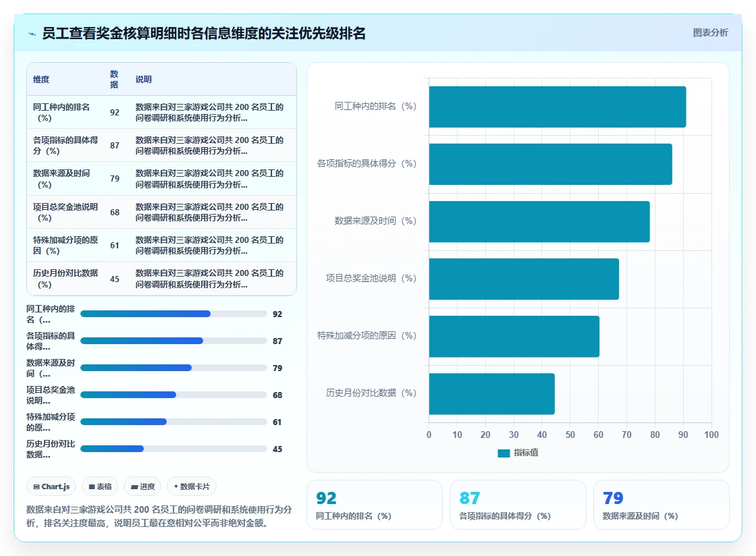This screenshot has height=556, width=756.
Task: Click the value 92 in the table
Action: (115, 112)
